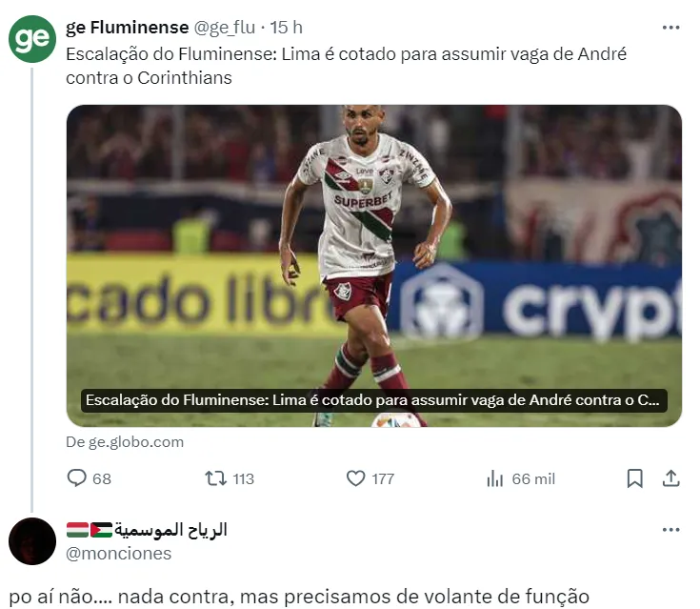The height and width of the screenshot is (609, 700).
Task: Like the tweet with heart icon
Action: tap(356, 478)
